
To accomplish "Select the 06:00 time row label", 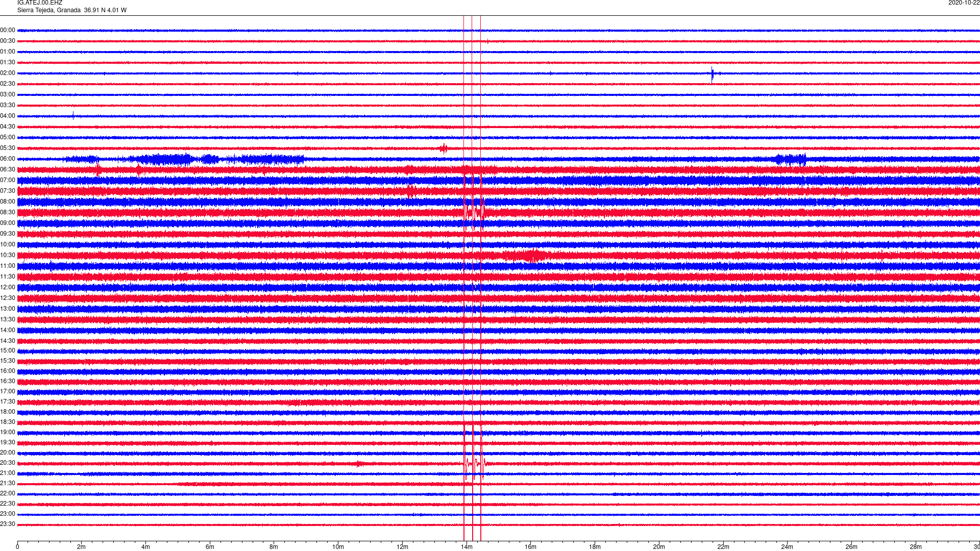I will 8,159.
